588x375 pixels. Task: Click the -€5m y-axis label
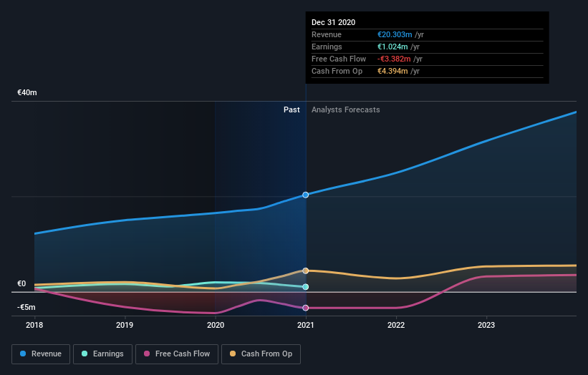[26, 307]
